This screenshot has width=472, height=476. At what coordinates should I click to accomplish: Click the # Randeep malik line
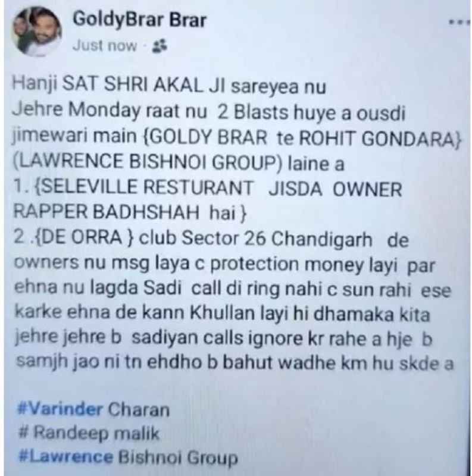click(x=89, y=433)
